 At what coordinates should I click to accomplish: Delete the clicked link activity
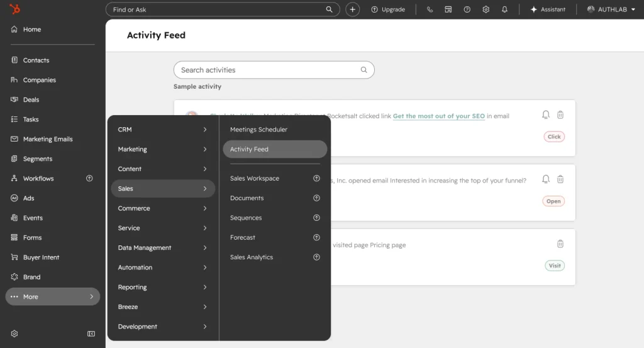click(560, 115)
